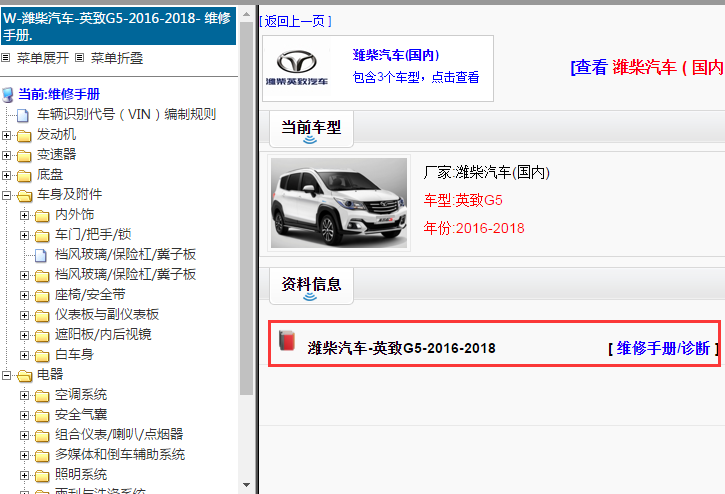This screenshot has height=494, width=725.
Task: Select 组合仪表/喇叭/点烟器 tree item label
Action: [119, 434]
